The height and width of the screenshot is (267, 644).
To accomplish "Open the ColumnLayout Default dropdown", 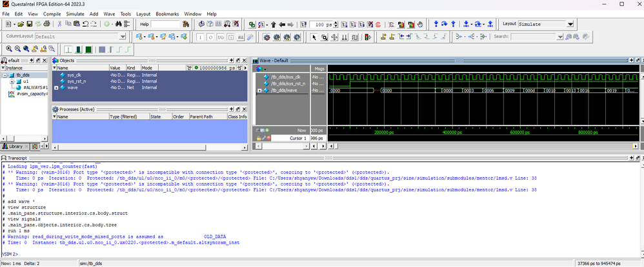I will coord(123,37).
